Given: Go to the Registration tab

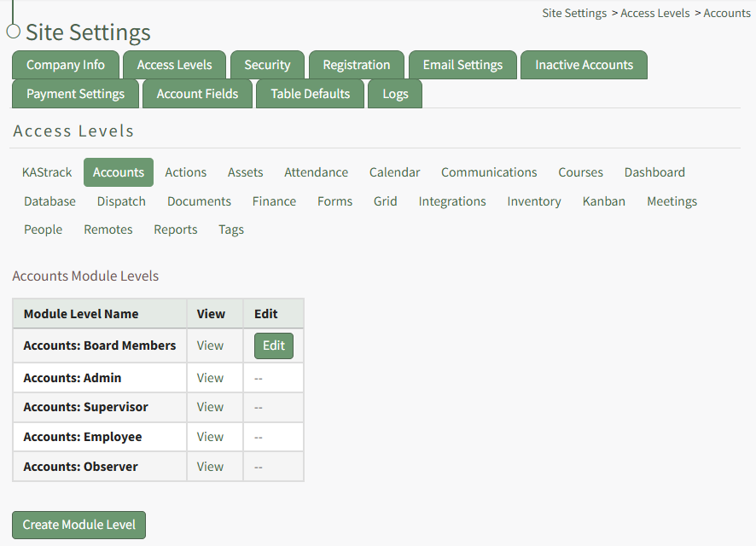Looking at the screenshot, I should pos(357,65).
